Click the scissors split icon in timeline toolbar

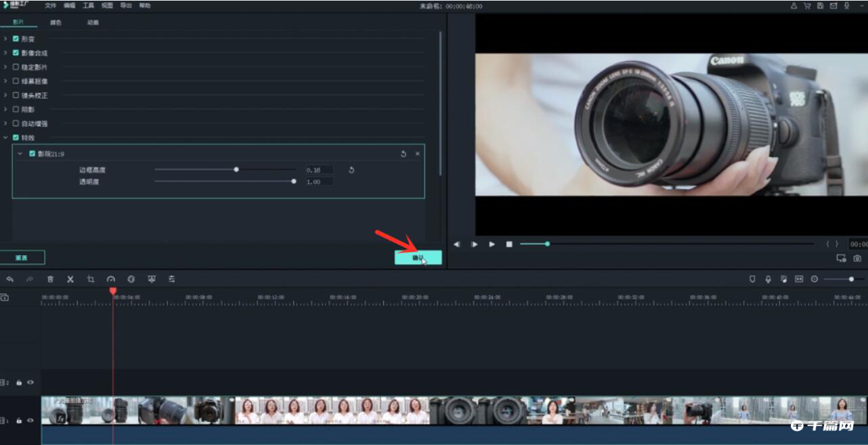(x=70, y=279)
